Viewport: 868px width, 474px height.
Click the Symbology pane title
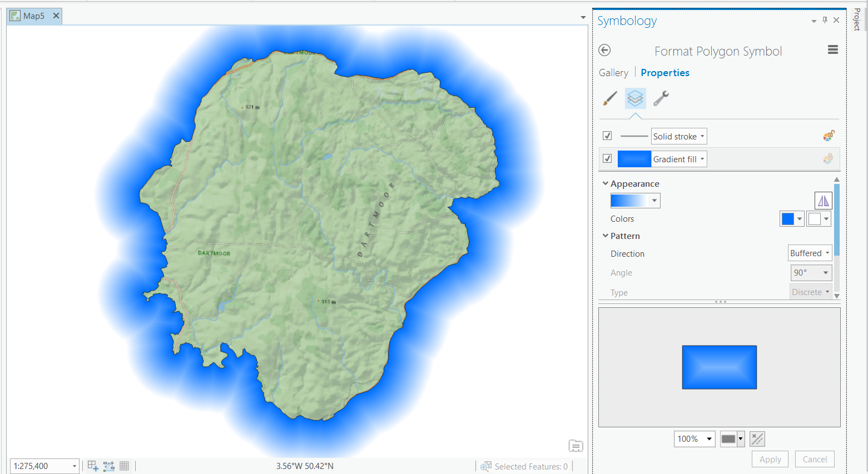(627, 21)
